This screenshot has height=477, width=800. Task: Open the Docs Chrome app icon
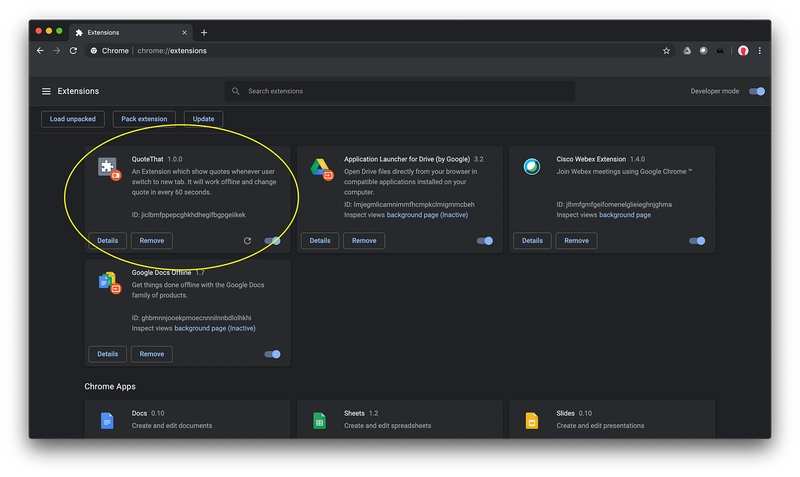107,421
